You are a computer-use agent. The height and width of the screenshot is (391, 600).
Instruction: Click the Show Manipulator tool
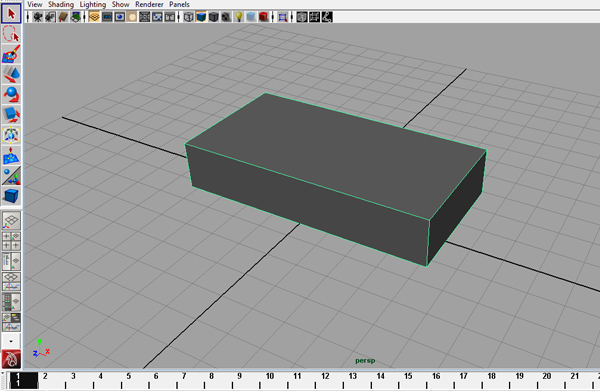11,176
